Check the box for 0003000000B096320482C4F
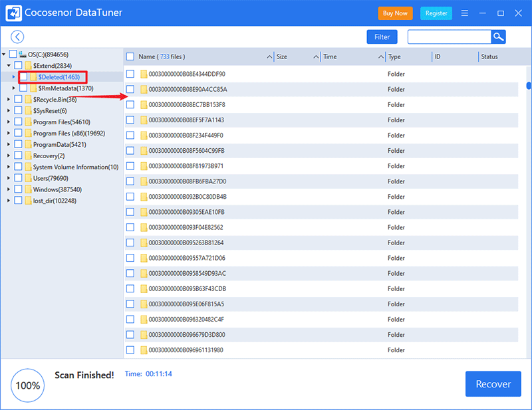The width and height of the screenshot is (532, 410). click(x=130, y=320)
